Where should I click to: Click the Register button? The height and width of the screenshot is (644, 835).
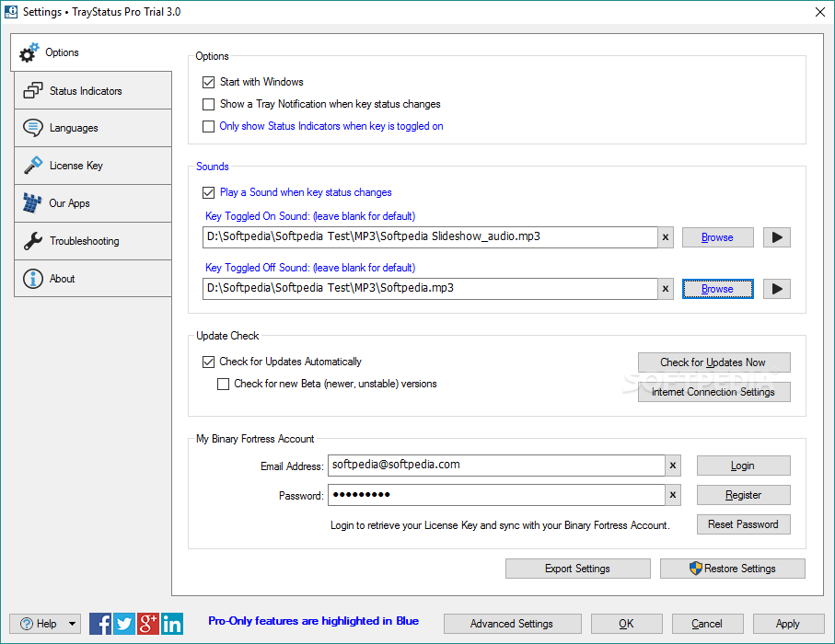pos(743,495)
